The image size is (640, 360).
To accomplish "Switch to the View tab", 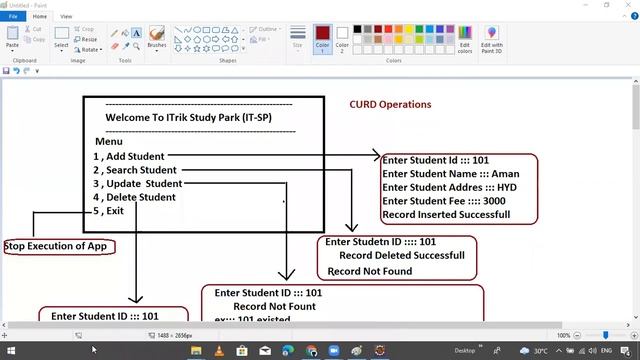I will click(x=66, y=16).
